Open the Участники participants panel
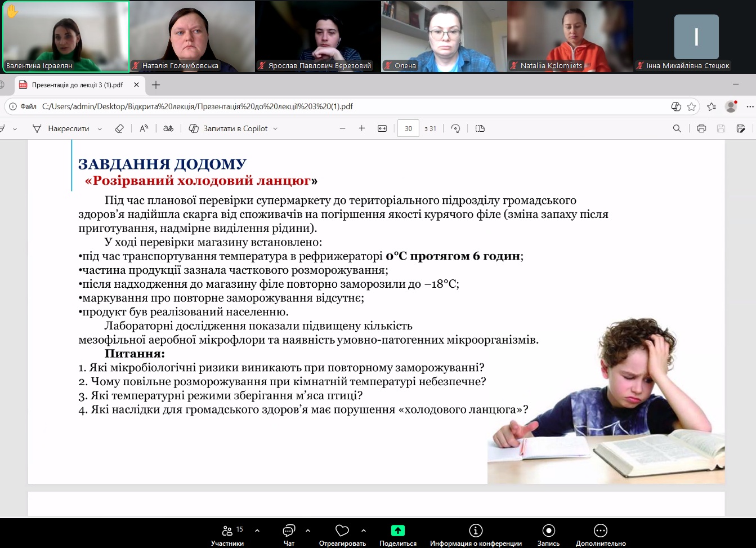Image resolution: width=756 pixels, height=548 pixels. tap(227, 535)
